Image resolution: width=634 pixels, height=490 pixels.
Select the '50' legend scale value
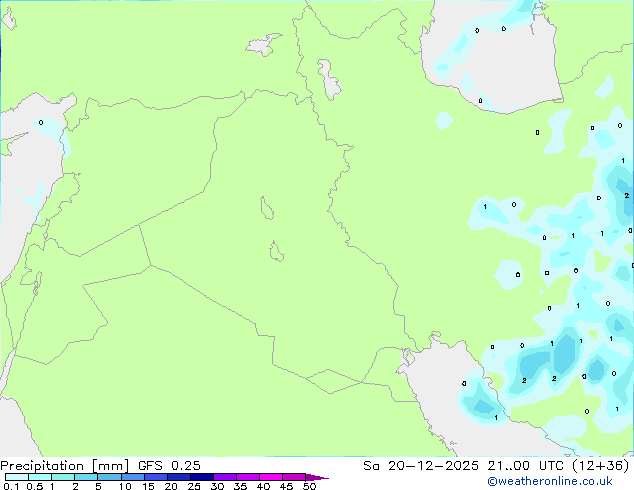tap(309, 486)
